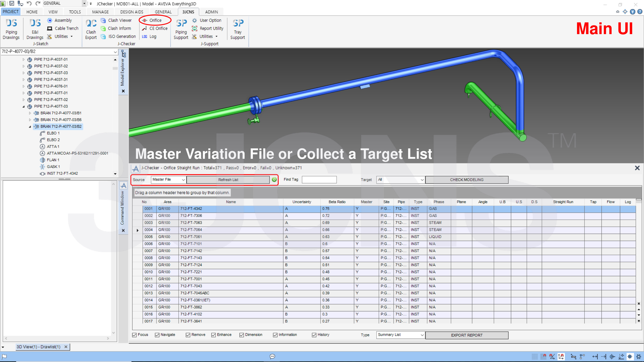
Task: Toggle the Dimension checkbox
Action: click(241, 335)
